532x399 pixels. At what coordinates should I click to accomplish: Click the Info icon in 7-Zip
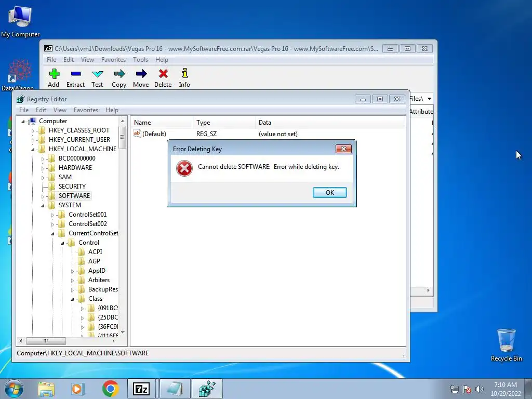click(x=184, y=73)
